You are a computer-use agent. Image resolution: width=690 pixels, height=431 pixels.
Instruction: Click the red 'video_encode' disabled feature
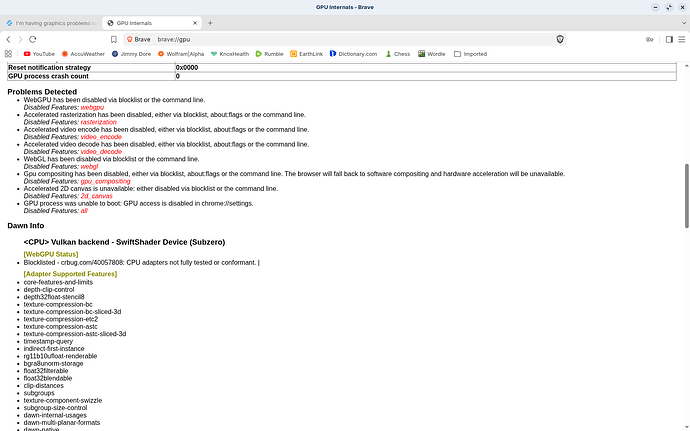click(101, 137)
